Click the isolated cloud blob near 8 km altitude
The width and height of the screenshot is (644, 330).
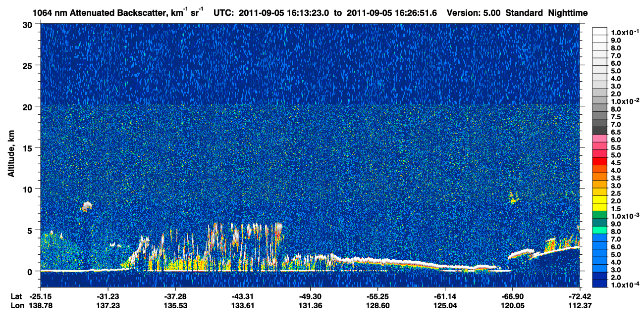tap(87, 206)
